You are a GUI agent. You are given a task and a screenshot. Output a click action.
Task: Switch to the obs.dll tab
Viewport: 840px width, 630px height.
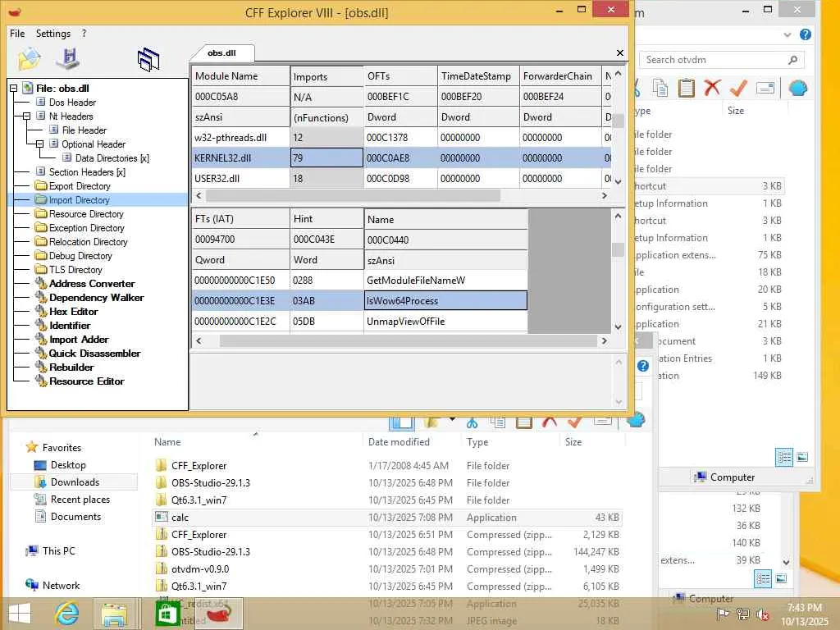(x=221, y=53)
